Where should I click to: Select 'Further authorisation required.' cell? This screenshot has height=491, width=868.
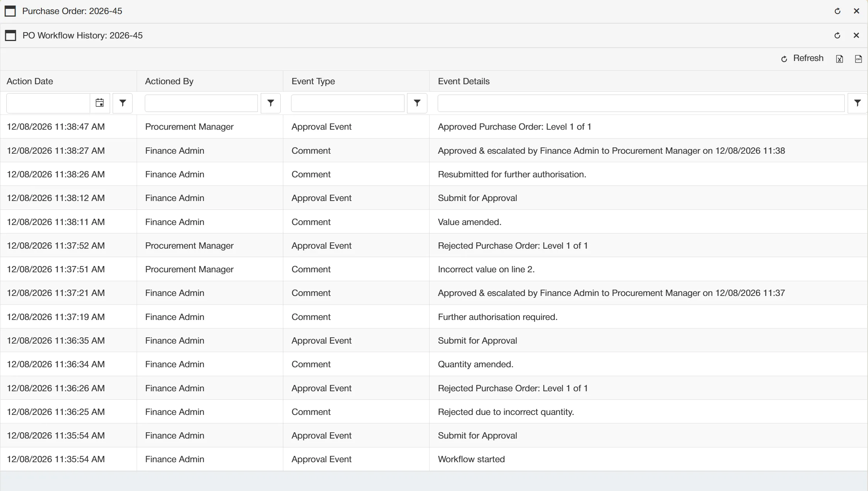pos(648,317)
